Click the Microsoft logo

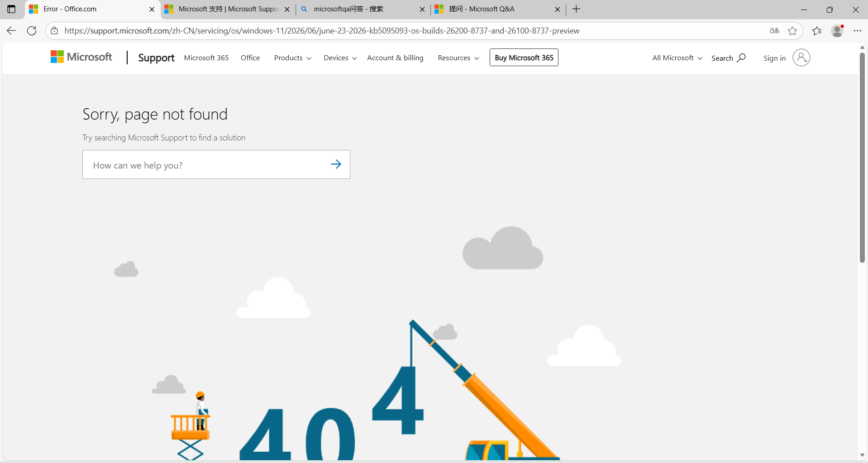pos(81,57)
